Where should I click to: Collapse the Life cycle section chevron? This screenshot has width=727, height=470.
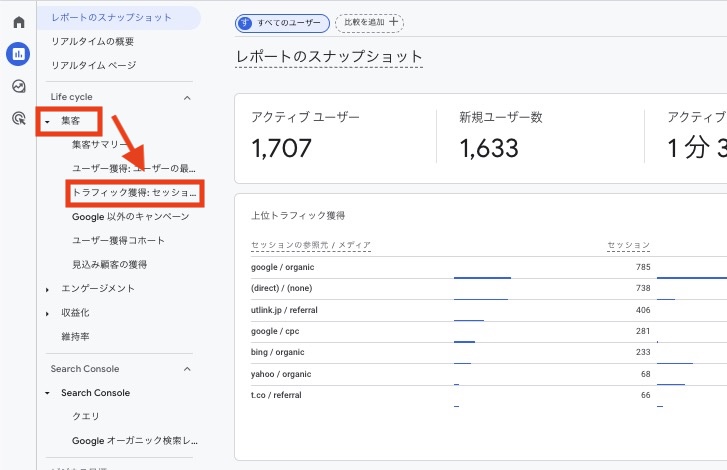187,97
